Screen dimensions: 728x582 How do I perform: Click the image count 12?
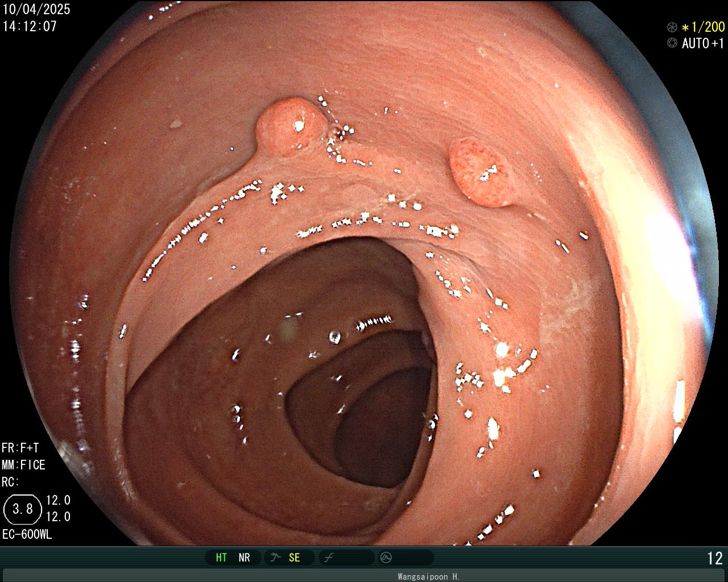click(x=715, y=558)
